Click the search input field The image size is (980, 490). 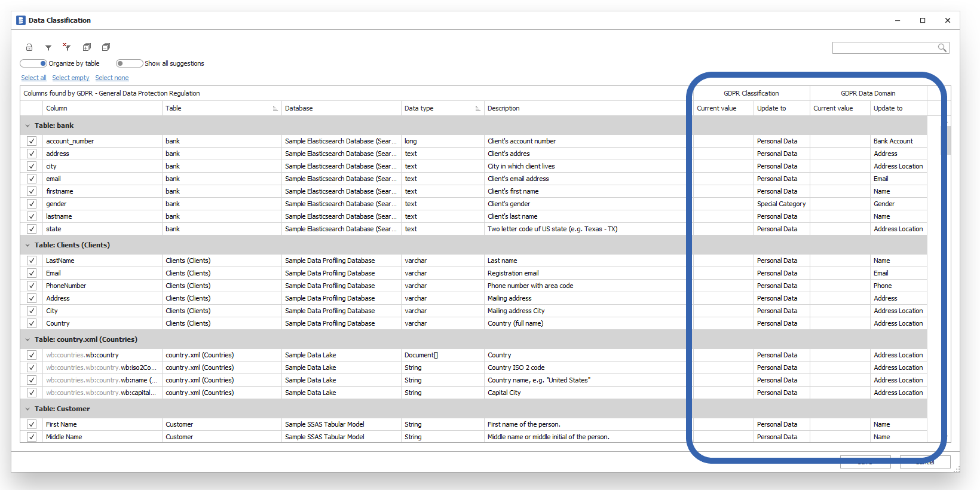pyautogui.click(x=884, y=48)
